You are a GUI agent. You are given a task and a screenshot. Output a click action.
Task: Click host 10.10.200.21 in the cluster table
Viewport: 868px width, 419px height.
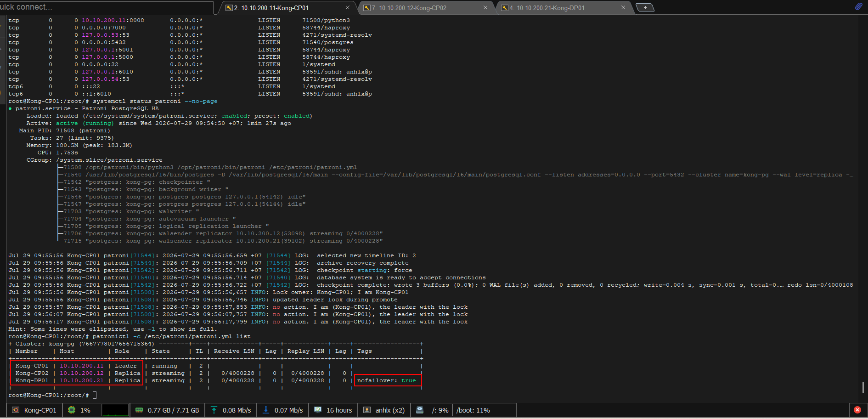tap(82, 380)
